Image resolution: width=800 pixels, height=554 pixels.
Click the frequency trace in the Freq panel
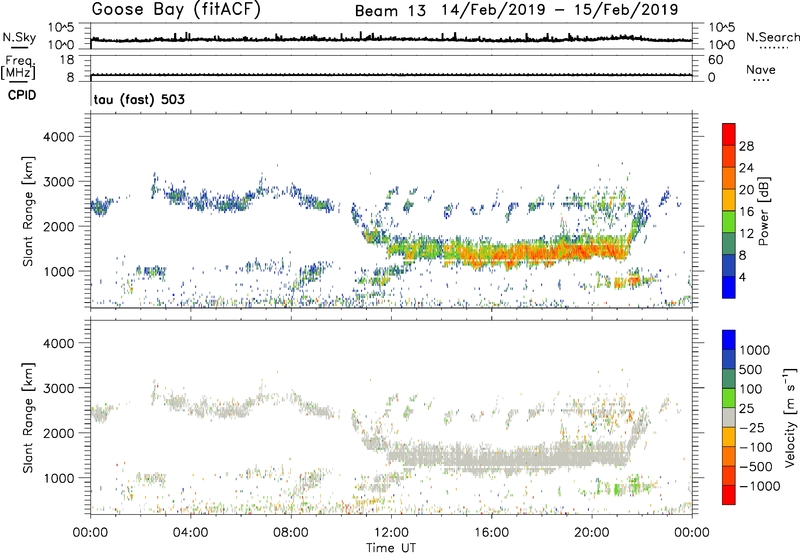(391, 75)
